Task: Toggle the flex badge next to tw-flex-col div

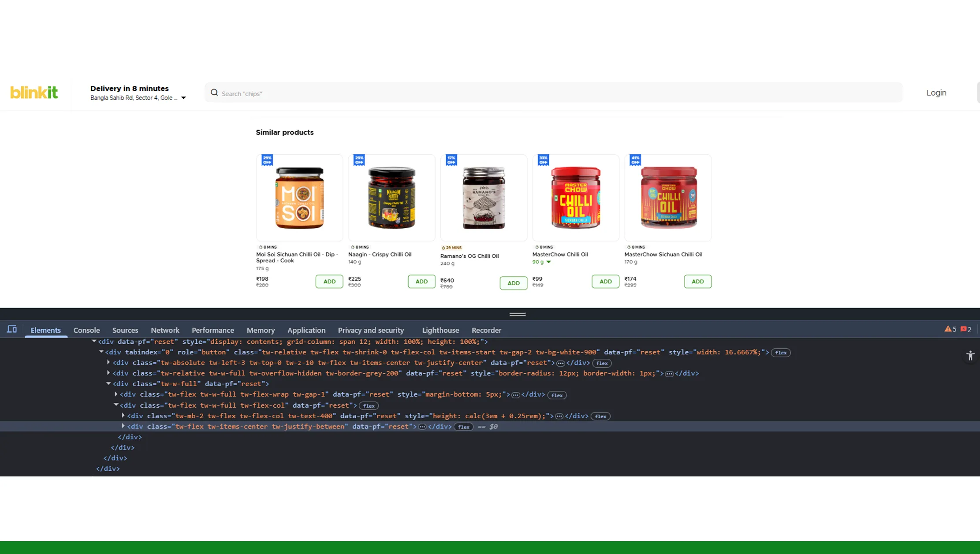Action: click(369, 405)
